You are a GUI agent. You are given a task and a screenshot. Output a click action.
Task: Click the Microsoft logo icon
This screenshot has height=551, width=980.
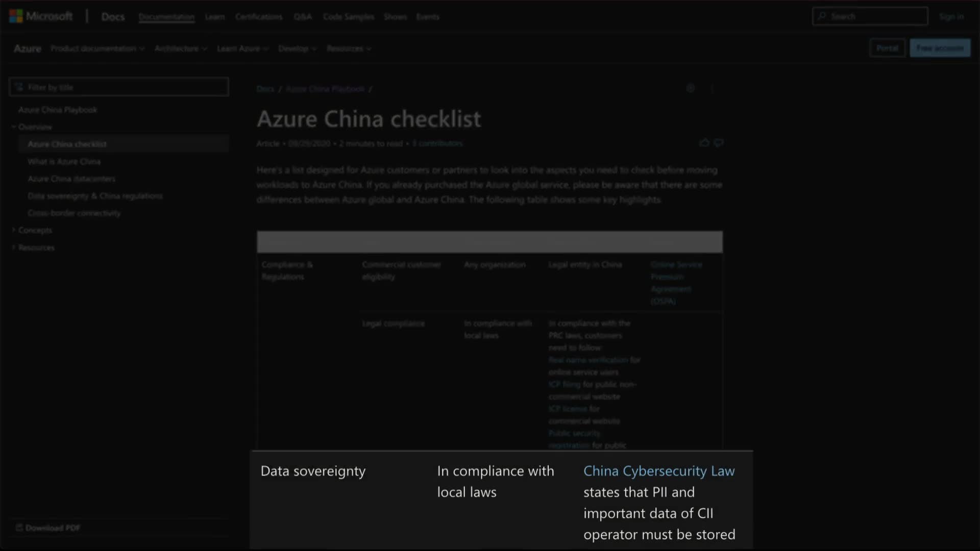(x=16, y=16)
